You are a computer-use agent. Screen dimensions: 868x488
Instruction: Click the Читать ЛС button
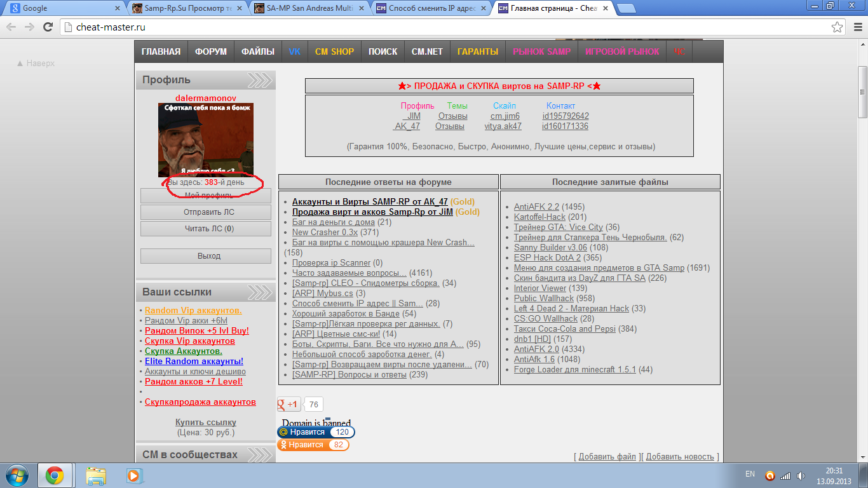coord(206,229)
